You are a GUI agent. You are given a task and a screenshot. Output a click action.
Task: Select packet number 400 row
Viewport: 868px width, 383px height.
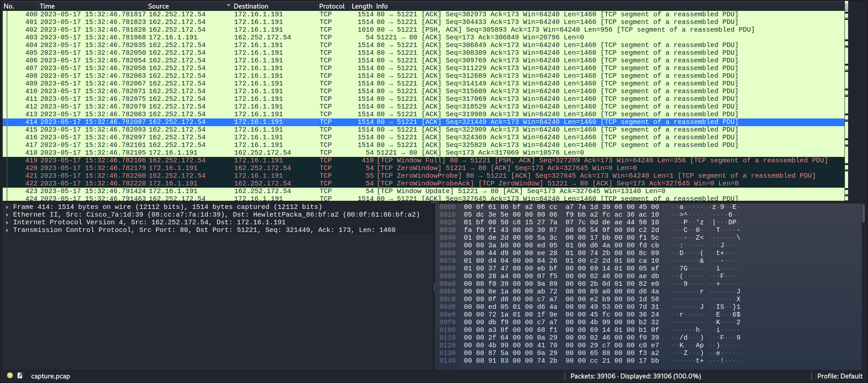[424, 14]
